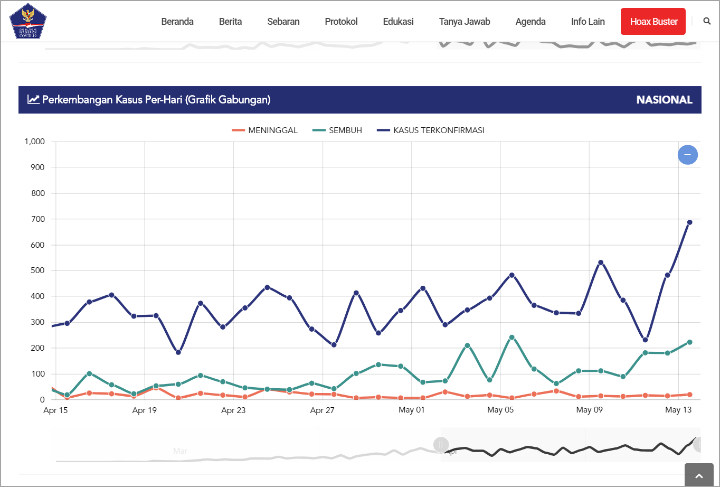Click the 500 y-axis label
The height and width of the screenshot is (487, 720).
[x=38, y=271]
